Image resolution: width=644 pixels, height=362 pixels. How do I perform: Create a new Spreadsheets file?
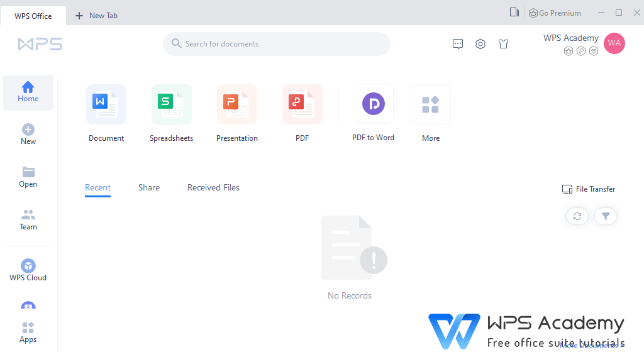(x=171, y=114)
